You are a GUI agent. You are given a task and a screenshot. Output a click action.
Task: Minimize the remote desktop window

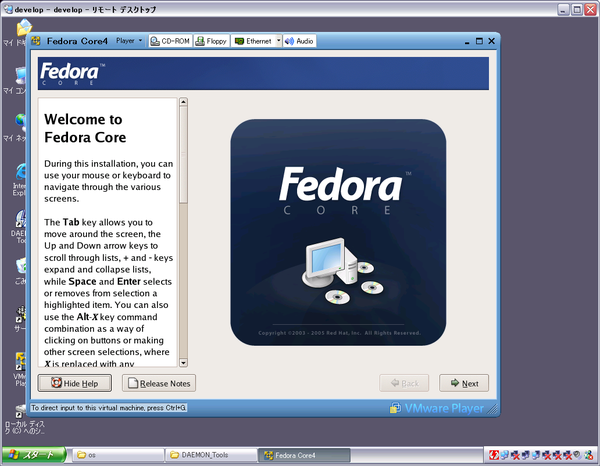(563, 9)
